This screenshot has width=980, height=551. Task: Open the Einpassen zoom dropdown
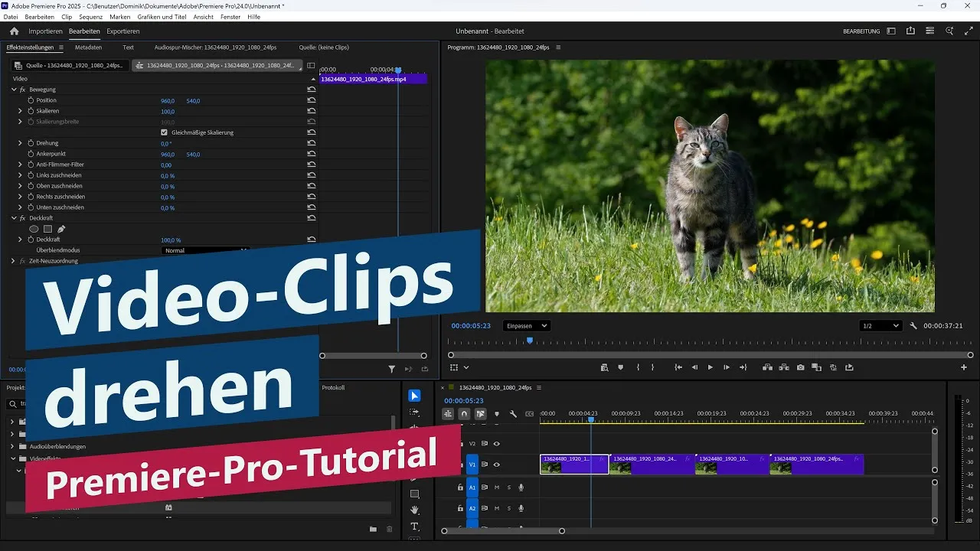pos(525,325)
